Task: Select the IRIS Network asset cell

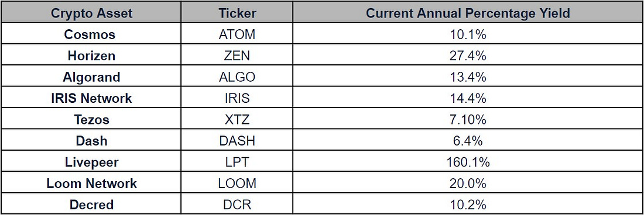Action: click(91, 98)
